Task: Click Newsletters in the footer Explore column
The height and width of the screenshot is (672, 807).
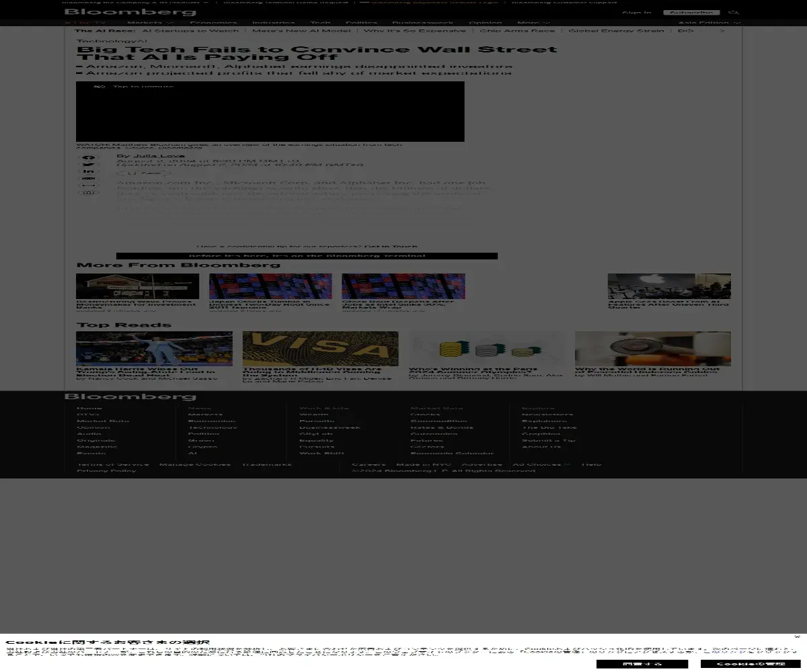Action: pos(547,415)
